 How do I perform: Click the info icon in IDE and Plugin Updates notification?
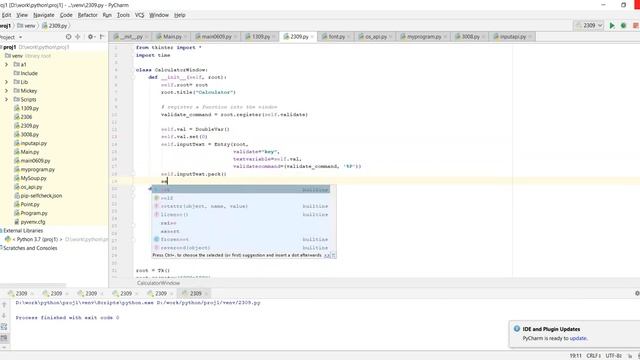[x=517, y=329]
